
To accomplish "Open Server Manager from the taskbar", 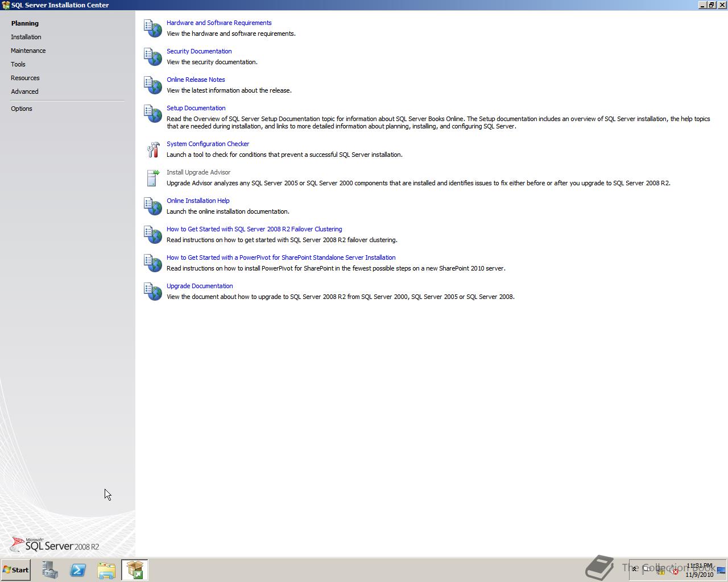I will (50, 570).
